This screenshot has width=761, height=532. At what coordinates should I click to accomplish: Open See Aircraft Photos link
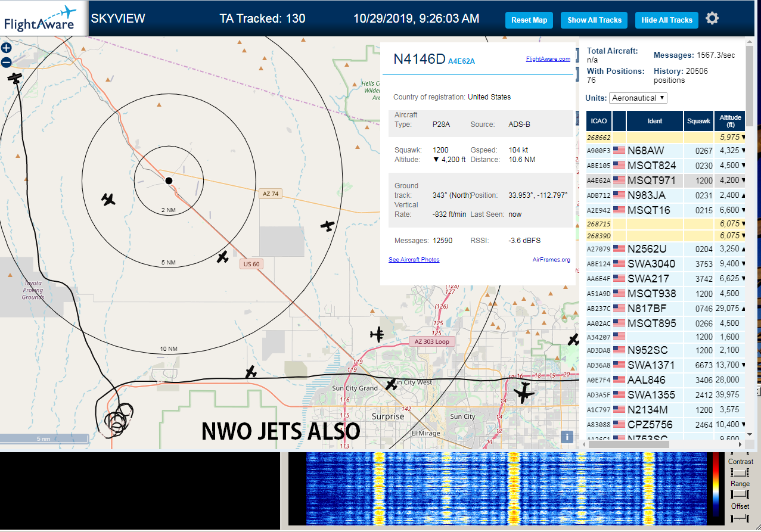pyautogui.click(x=414, y=260)
